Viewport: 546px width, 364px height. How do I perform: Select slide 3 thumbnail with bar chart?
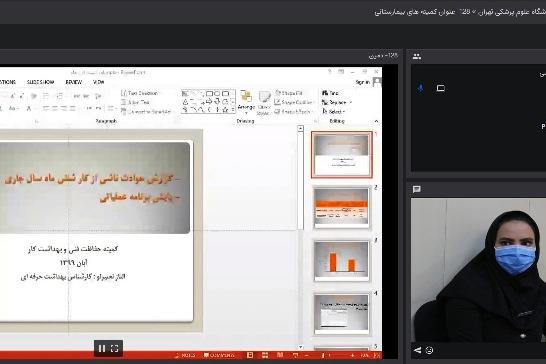(x=342, y=261)
